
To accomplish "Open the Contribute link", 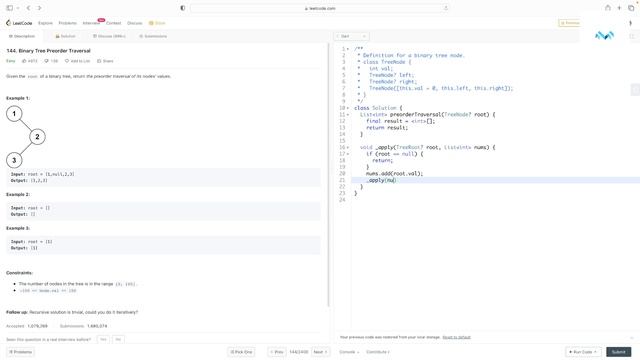I will point(378,352).
